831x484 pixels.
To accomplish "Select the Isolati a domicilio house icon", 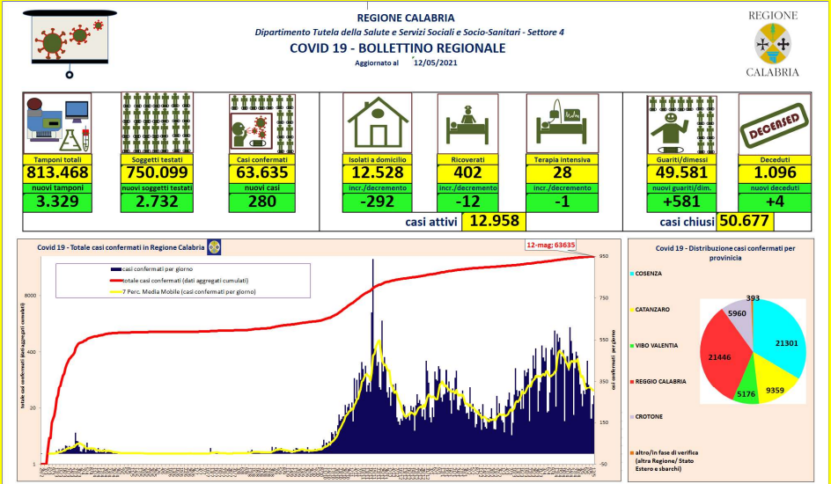I will (377, 124).
